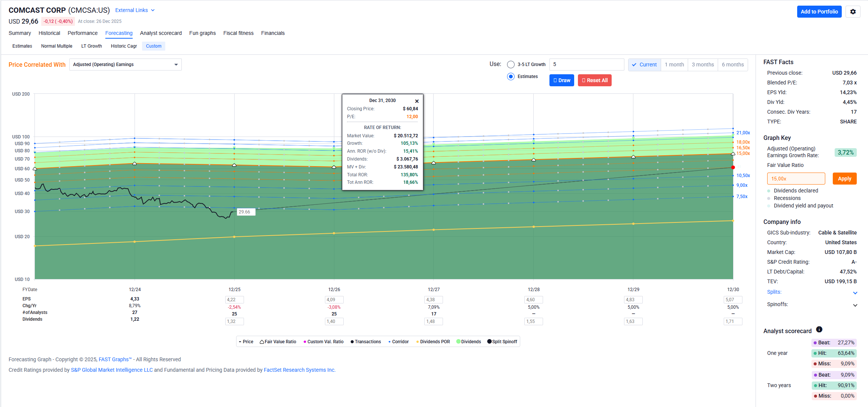This screenshot has height=407, width=868.
Task: Toggle the Custom Val. Ratio legend item
Action: tap(323, 342)
